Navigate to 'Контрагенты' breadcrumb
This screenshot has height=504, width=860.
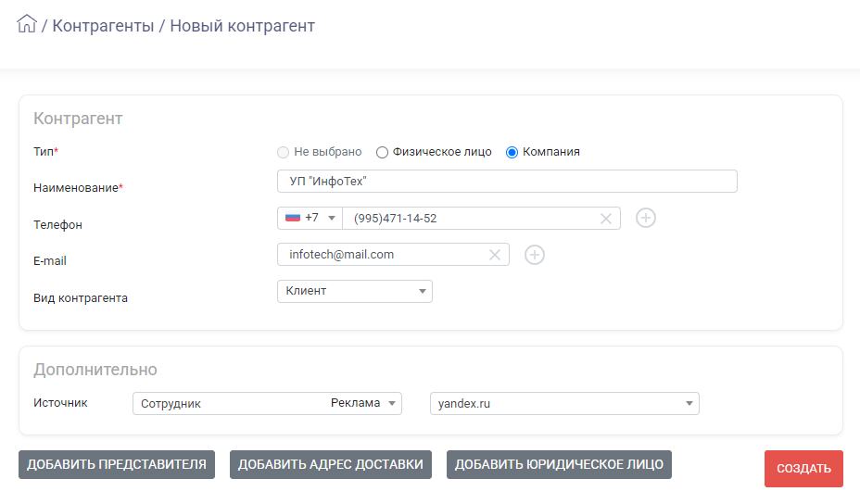[x=103, y=26]
